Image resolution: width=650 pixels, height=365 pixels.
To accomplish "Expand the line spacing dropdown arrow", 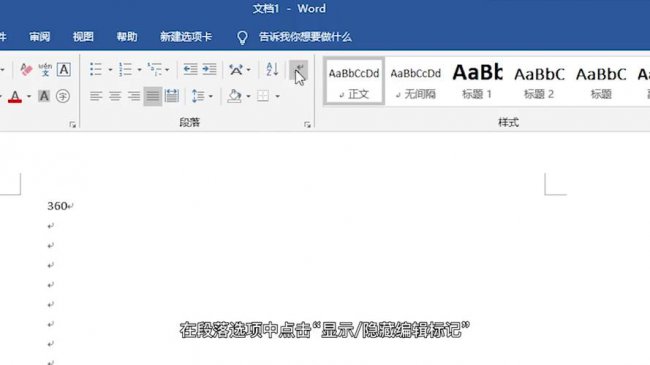I will (211, 97).
